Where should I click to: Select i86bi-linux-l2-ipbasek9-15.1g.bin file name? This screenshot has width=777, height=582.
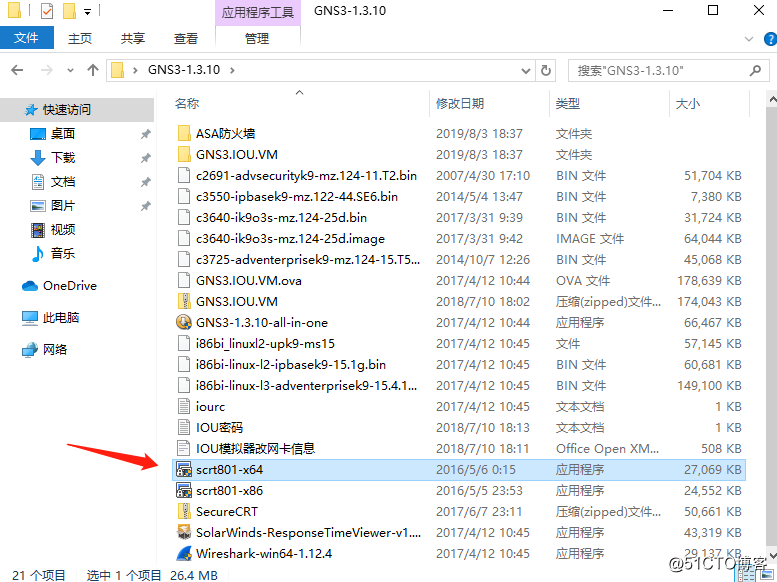pos(291,365)
